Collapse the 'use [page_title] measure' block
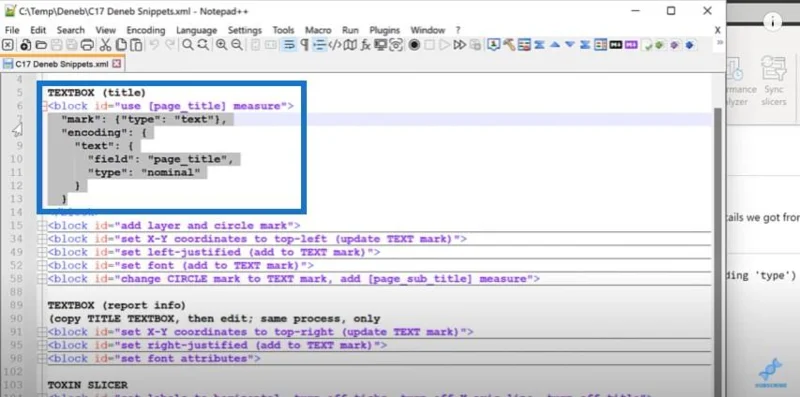Viewport: 800px width, 397px height. [x=45, y=106]
